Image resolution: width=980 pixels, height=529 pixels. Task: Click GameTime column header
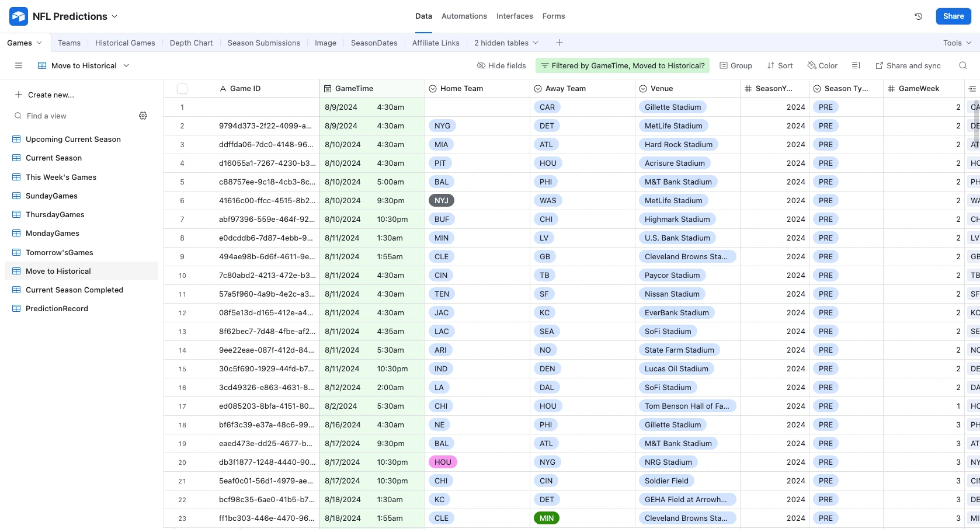(372, 89)
